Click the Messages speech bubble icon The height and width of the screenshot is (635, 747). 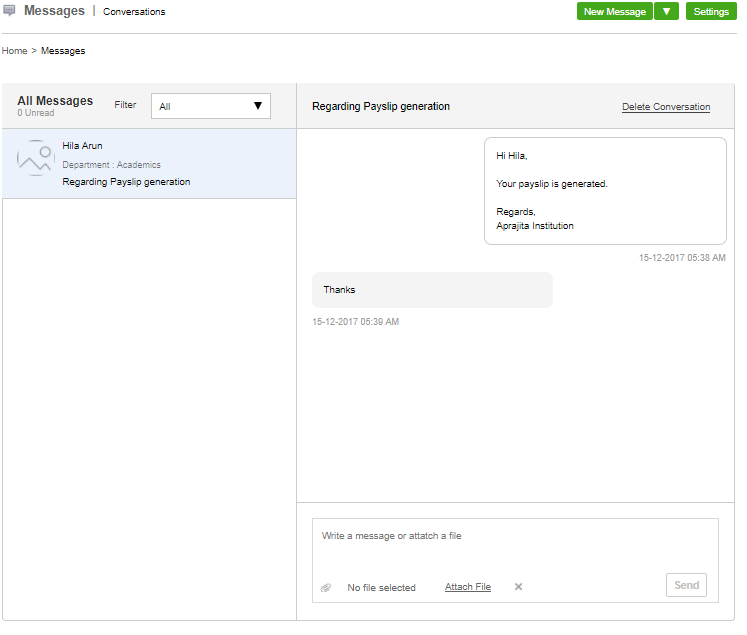10,12
